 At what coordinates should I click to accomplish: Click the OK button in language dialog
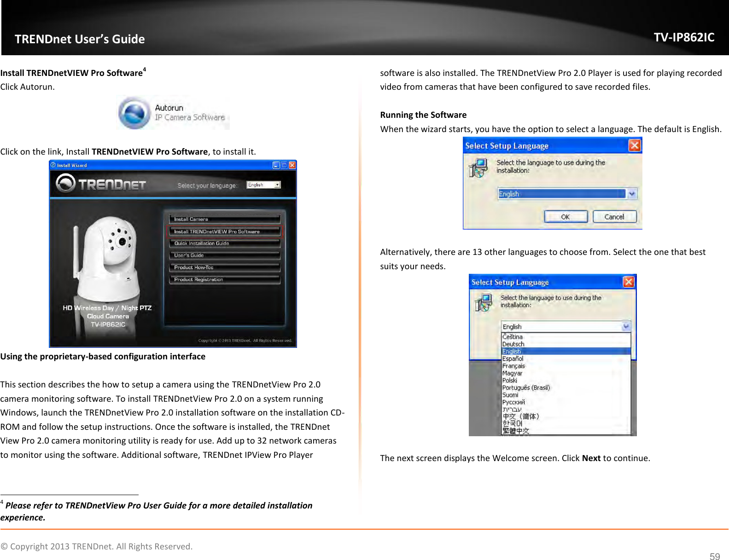(566, 217)
